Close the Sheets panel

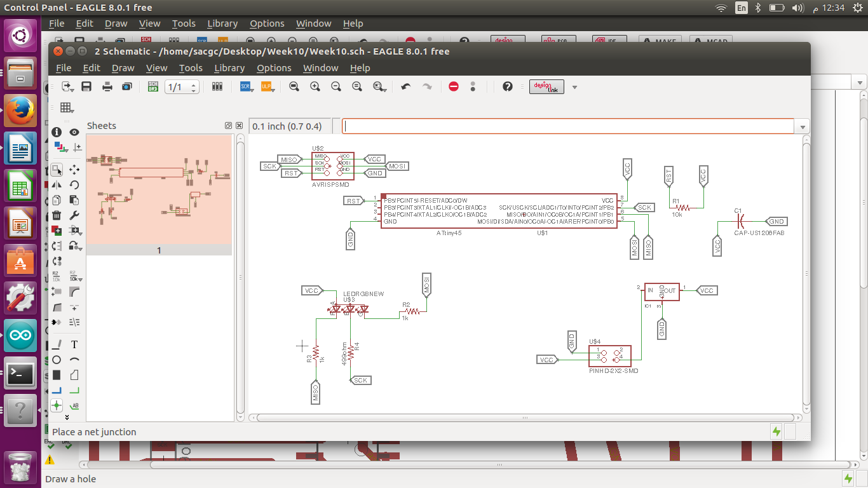pyautogui.click(x=239, y=126)
